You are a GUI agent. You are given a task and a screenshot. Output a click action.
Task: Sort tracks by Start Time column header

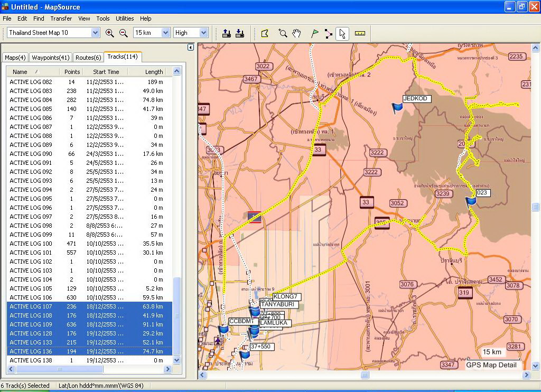[106, 72]
